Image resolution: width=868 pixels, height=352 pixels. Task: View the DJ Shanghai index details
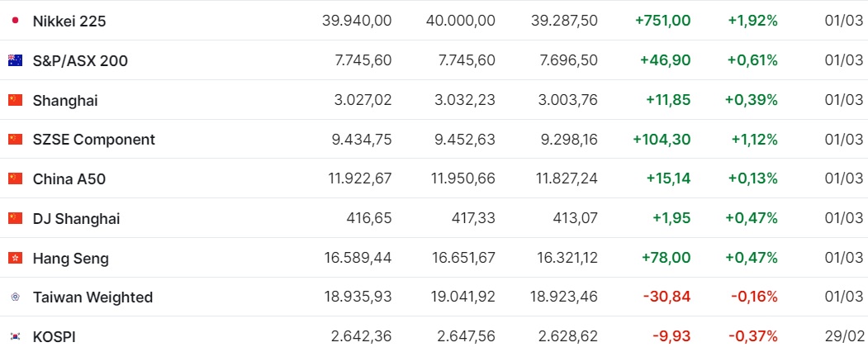point(76,219)
